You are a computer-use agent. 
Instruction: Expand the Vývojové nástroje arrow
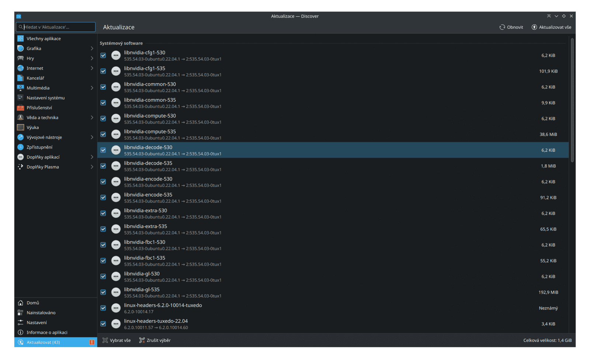click(92, 137)
